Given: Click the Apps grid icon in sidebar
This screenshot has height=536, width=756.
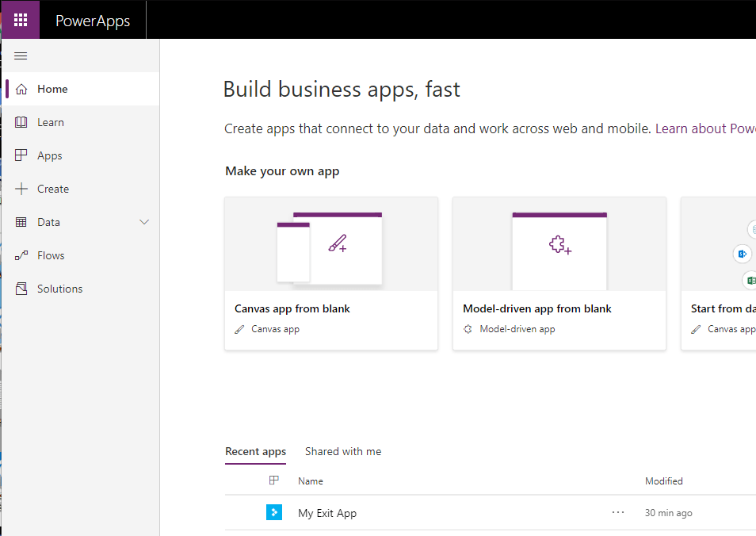Looking at the screenshot, I should tap(21, 155).
